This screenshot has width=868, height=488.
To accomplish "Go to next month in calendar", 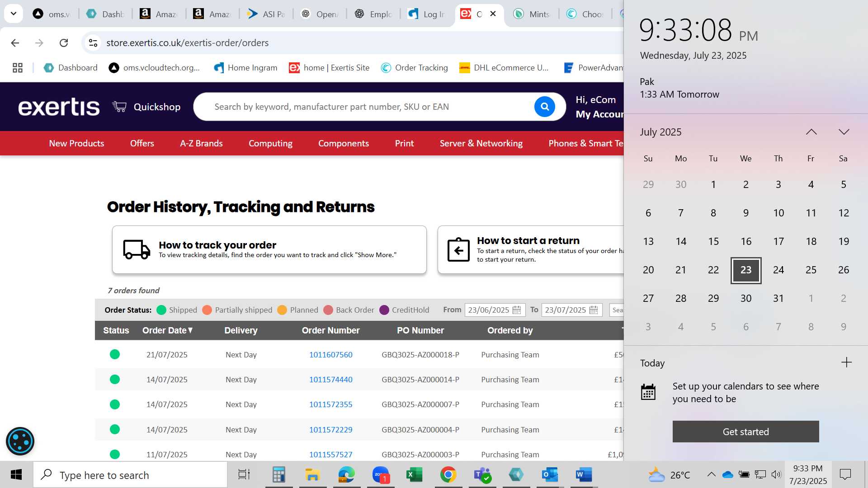I will (844, 132).
